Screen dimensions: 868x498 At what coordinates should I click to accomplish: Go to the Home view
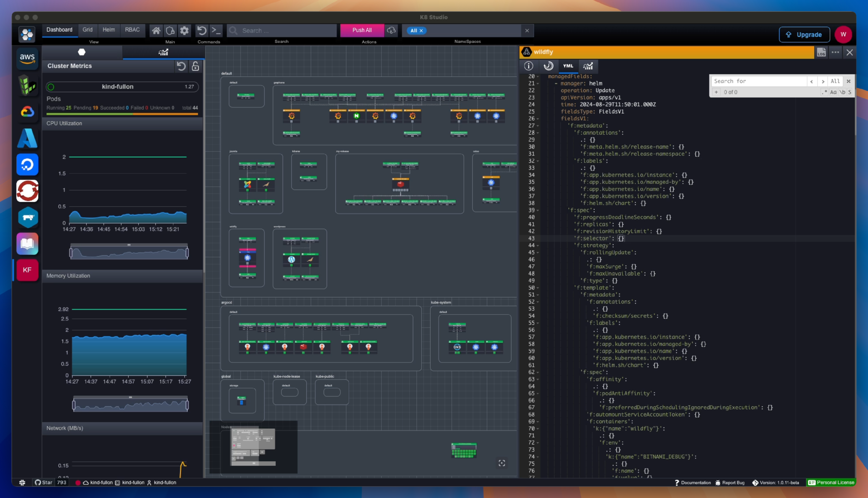[156, 30]
